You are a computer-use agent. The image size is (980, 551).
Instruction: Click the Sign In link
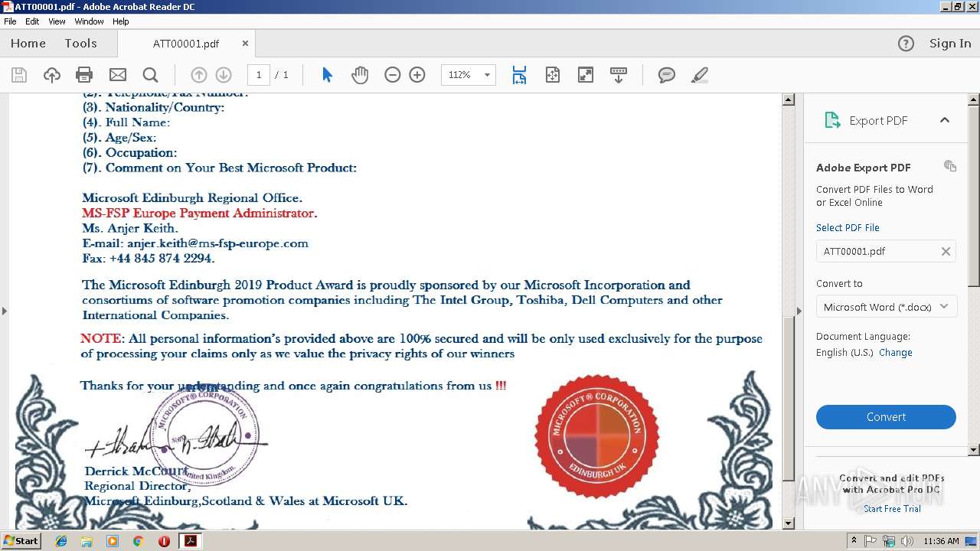950,44
